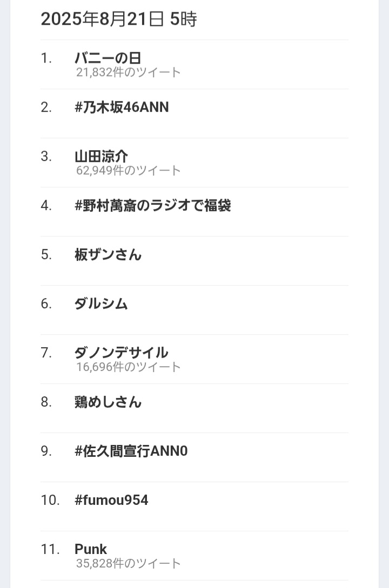The width and height of the screenshot is (389, 588).
Task: Open the Punk trending topic
Action: click(x=91, y=549)
